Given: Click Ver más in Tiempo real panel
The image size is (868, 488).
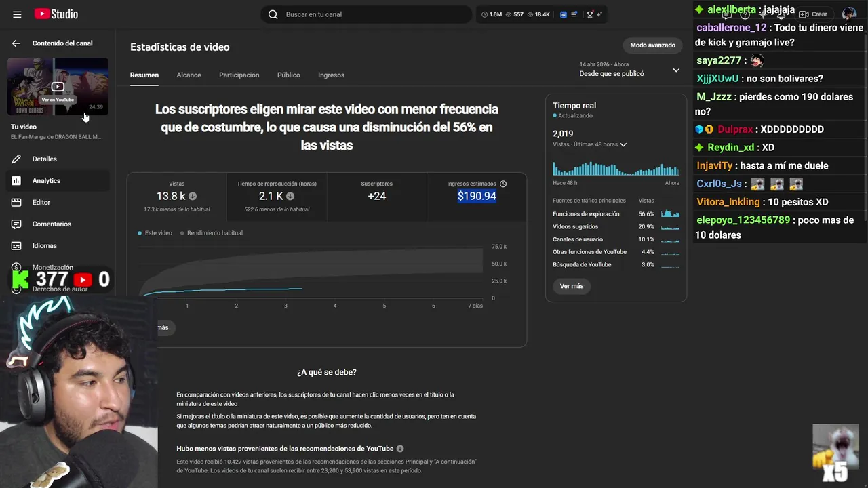Looking at the screenshot, I should pyautogui.click(x=572, y=286).
